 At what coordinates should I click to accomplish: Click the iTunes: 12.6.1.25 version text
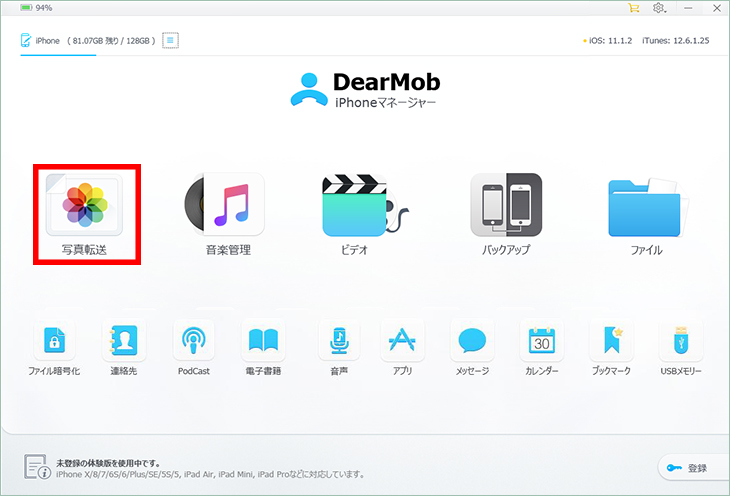[676, 41]
